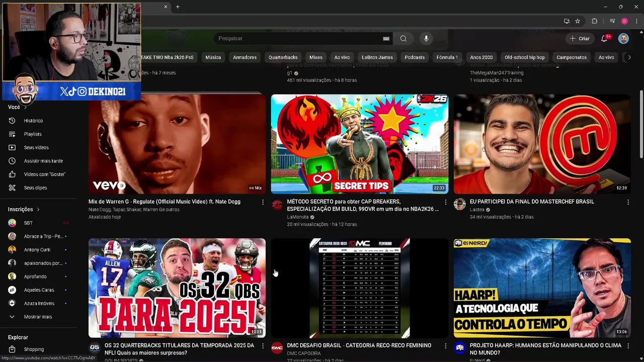Expand the Você section chevron

(x=25, y=107)
